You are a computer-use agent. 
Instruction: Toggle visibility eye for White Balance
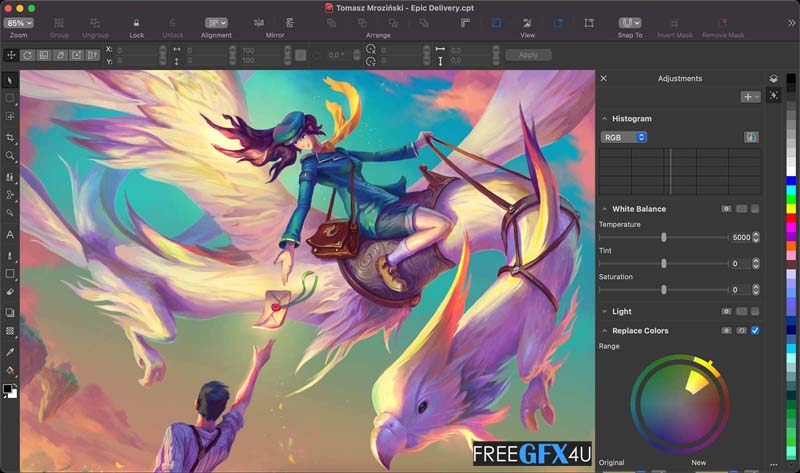pyautogui.click(x=726, y=209)
